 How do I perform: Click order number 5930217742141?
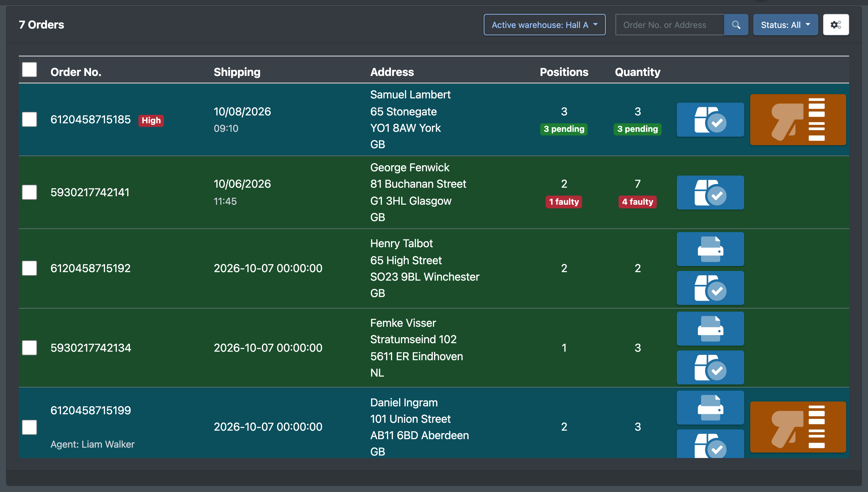click(x=90, y=192)
